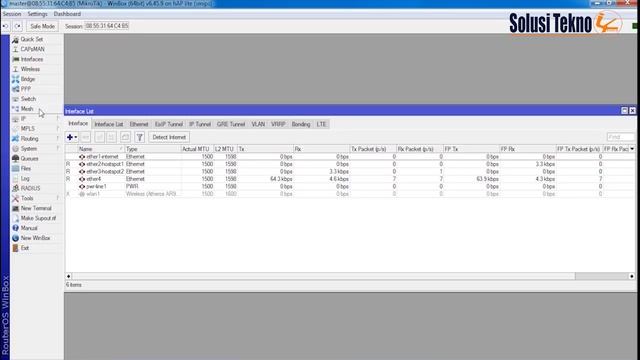
Task: Select the pwr-line1 row
Action: [x=350, y=186]
